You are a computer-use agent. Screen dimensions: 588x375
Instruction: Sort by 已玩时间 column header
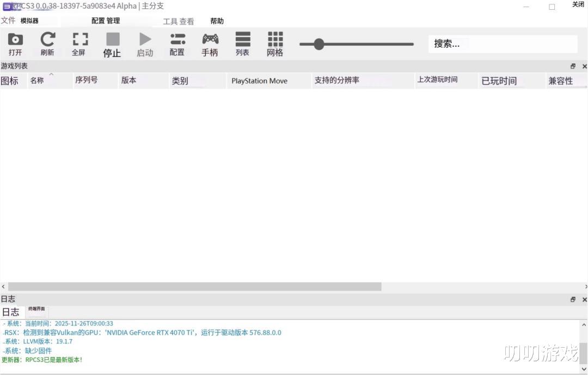tap(512, 80)
